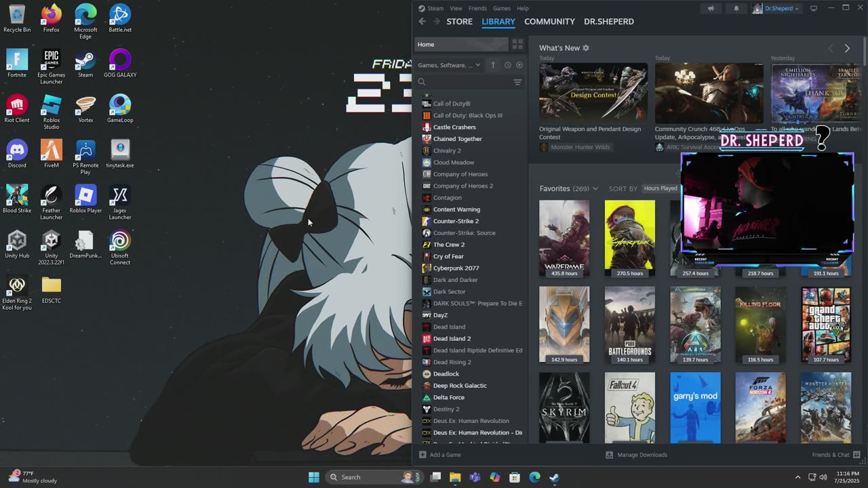Image resolution: width=868 pixels, height=488 pixels.
Task: Open the Cyberpunk 2077 cover in Favorites
Action: [630, 238]
